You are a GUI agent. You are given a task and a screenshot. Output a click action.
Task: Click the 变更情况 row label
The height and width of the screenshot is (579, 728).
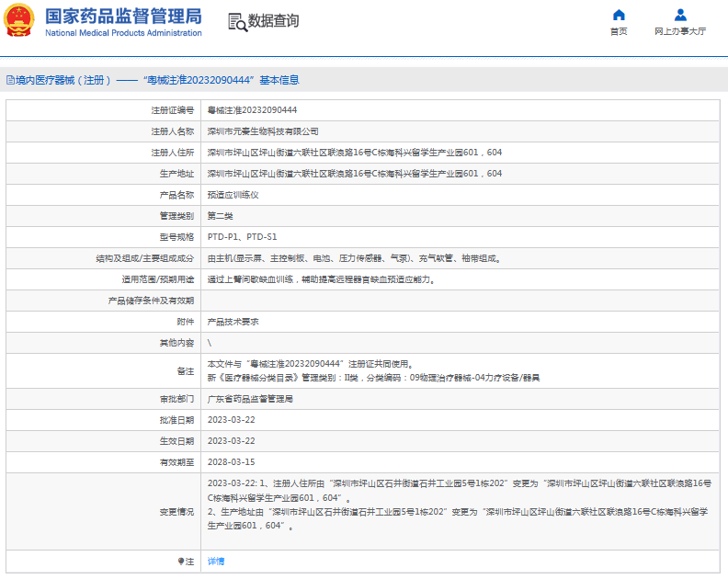pyautogui.click(x=176, y=512)
